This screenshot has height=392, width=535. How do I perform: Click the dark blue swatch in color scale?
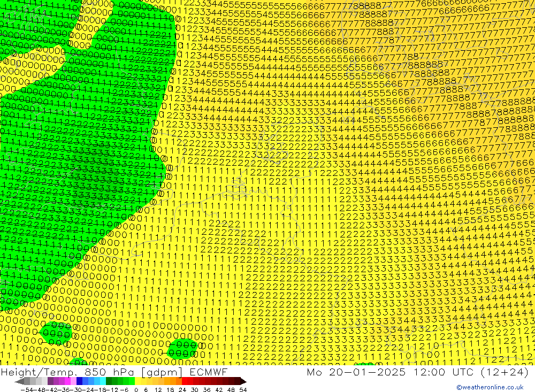click(x=79, y=382)
